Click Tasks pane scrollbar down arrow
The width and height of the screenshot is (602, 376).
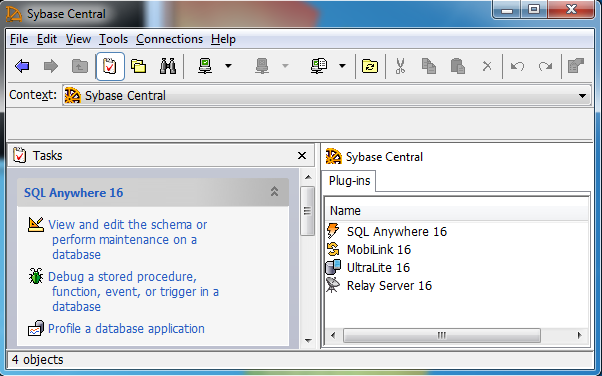(308, 340)
